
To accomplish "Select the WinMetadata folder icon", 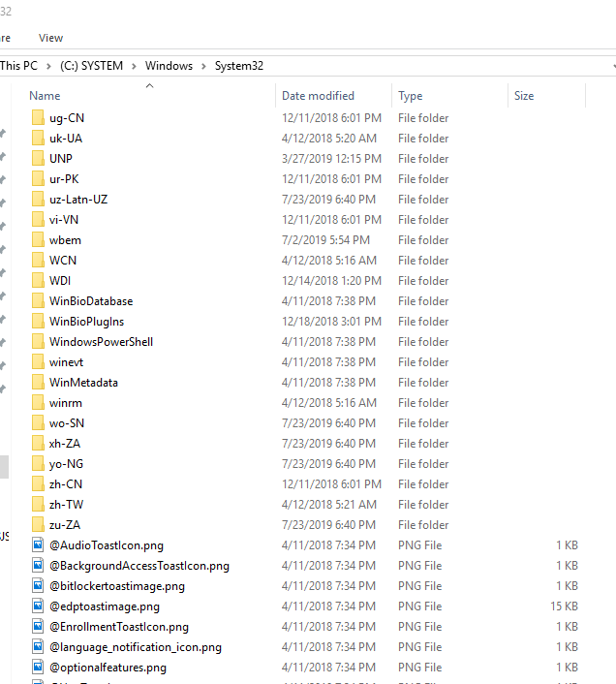I will coord(38,383).
